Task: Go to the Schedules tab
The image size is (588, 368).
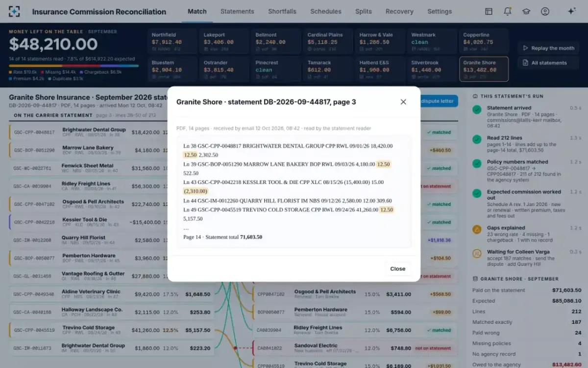Action: click(326, 11)
